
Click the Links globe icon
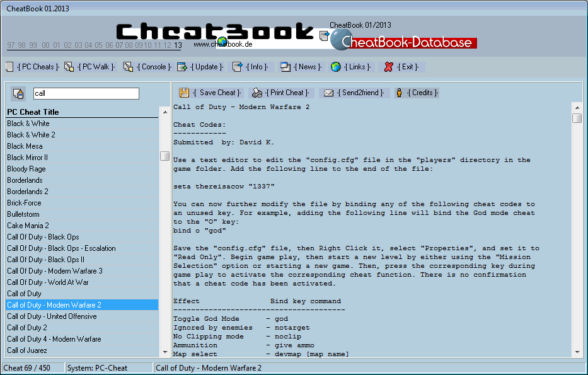pos(336,67)
